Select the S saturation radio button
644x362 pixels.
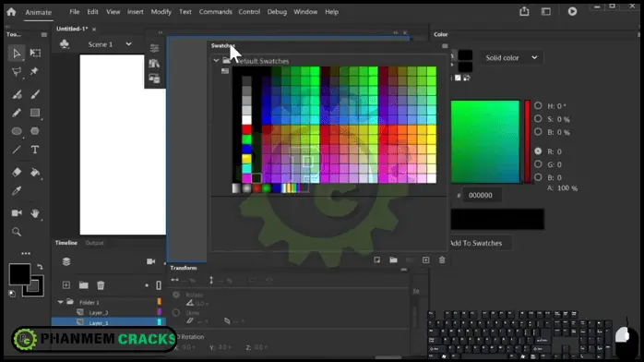[538, 119]
